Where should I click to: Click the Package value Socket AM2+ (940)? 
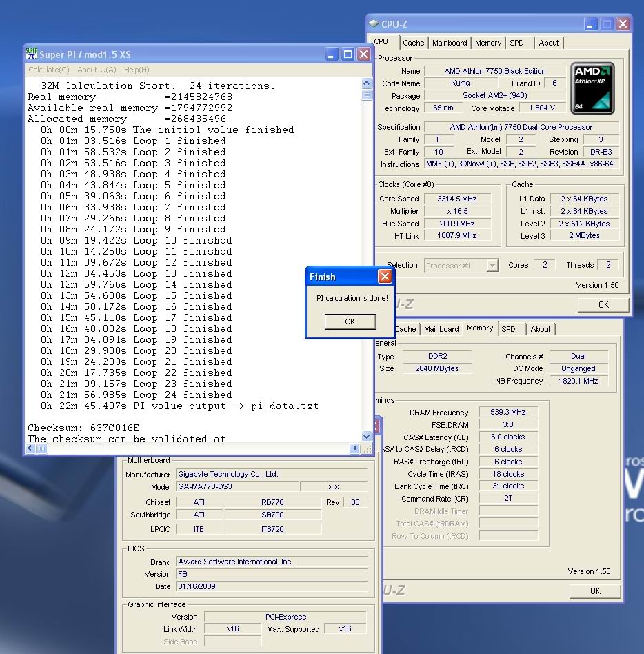pyautogui.click(x=495, y=95)
